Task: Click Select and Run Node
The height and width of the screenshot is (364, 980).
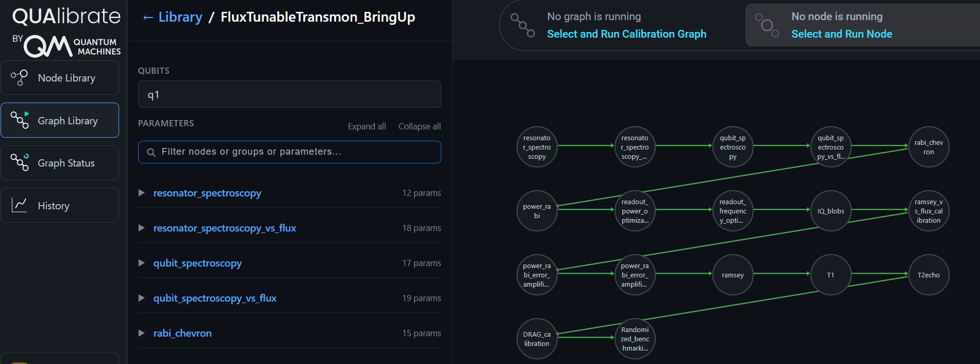Action: click(x=841, y=34)
